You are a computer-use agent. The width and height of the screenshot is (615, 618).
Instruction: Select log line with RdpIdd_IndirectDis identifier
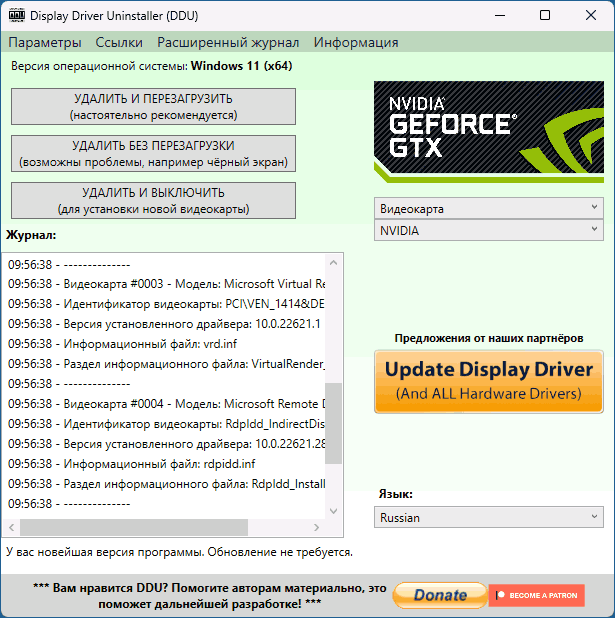coord(166,424)
